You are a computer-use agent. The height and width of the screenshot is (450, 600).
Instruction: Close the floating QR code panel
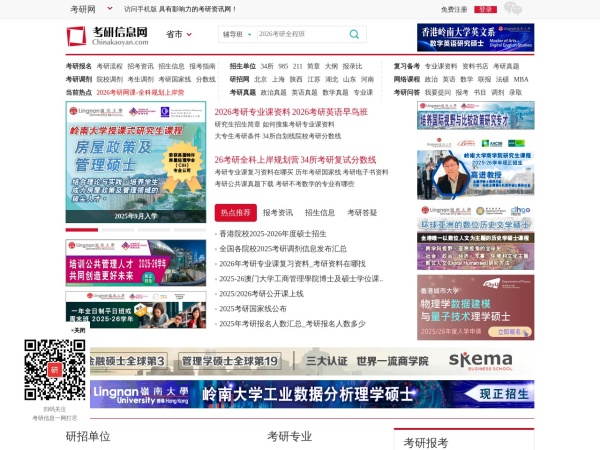[78, 330]
